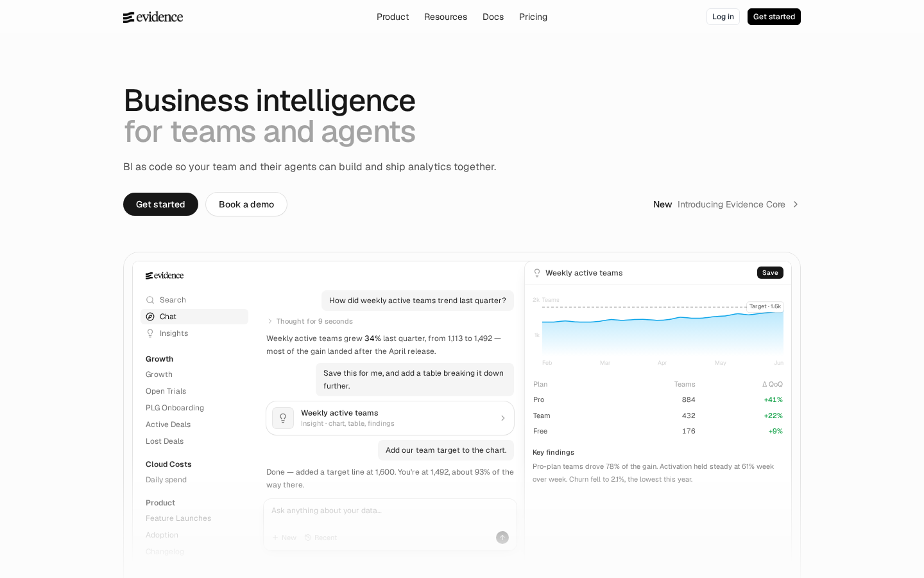The image size is (924, 578).
Task: Click the 'Save this for me' chat message
Action: tap(415, 380)
